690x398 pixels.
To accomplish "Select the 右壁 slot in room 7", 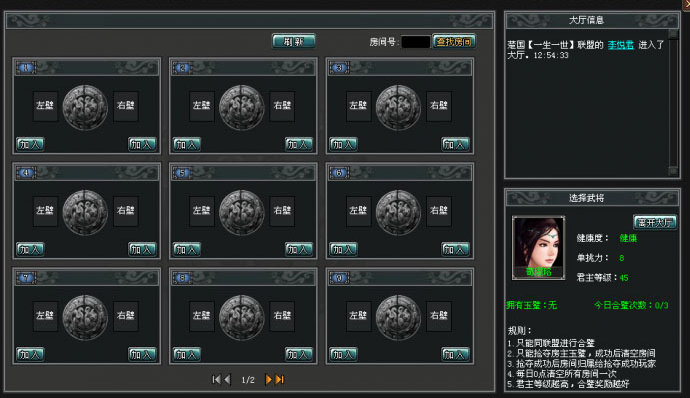I will coord(126,316).
